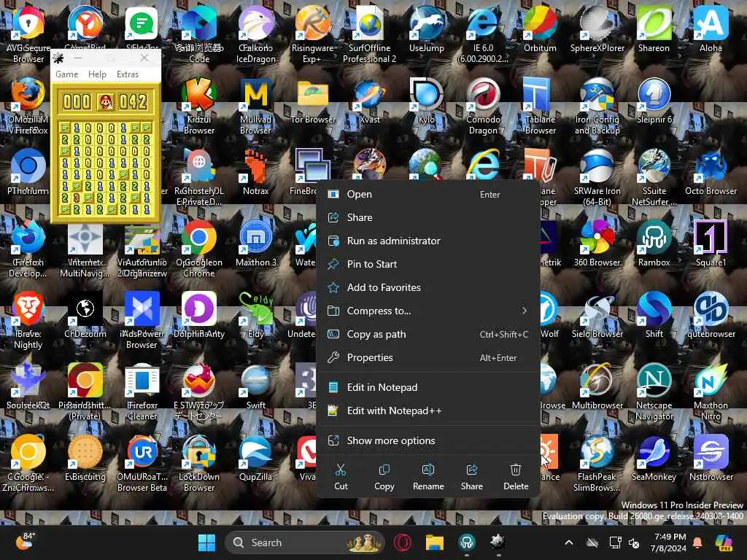Click the SeaMonkey desktop icon

[x=654, y=451]
